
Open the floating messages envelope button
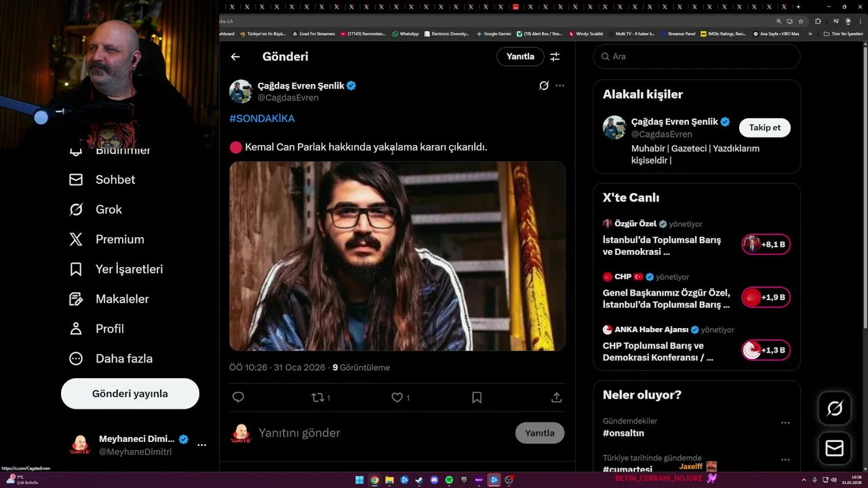[x=835, y=449]
